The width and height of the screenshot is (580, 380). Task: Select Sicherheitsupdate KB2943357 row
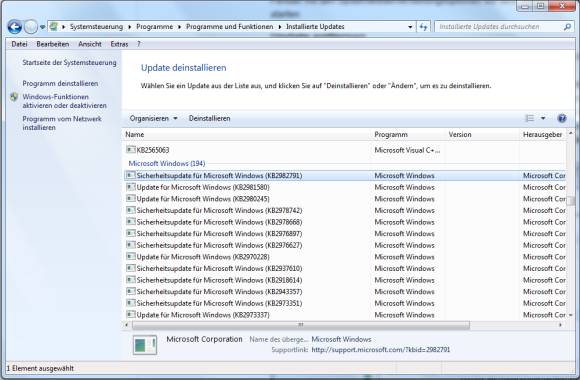coord(345,292)
